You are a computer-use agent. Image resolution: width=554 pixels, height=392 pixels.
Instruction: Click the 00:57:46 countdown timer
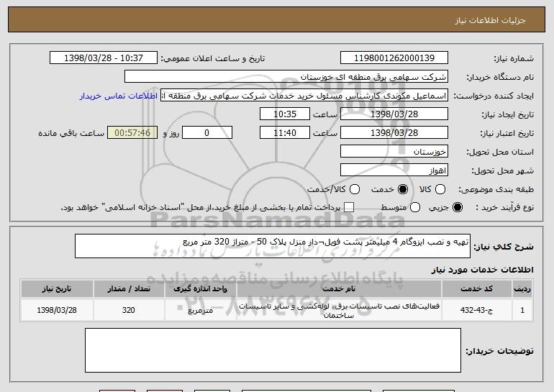tap(131, 133)
